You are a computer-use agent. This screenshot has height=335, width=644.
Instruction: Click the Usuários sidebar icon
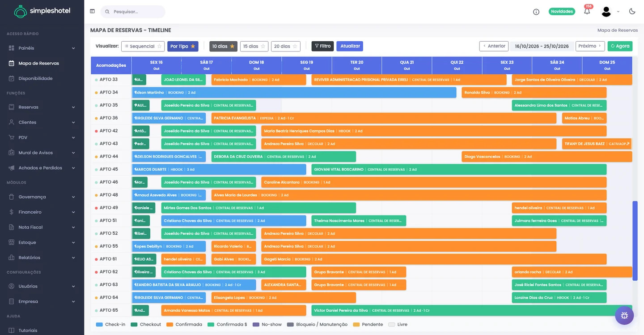coord(11,286)
